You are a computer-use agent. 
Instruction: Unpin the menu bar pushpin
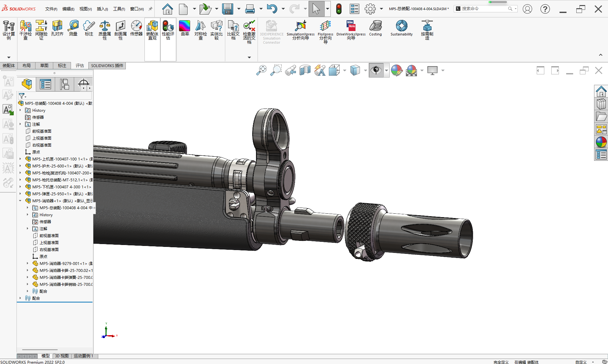click(x=150, y=9)
